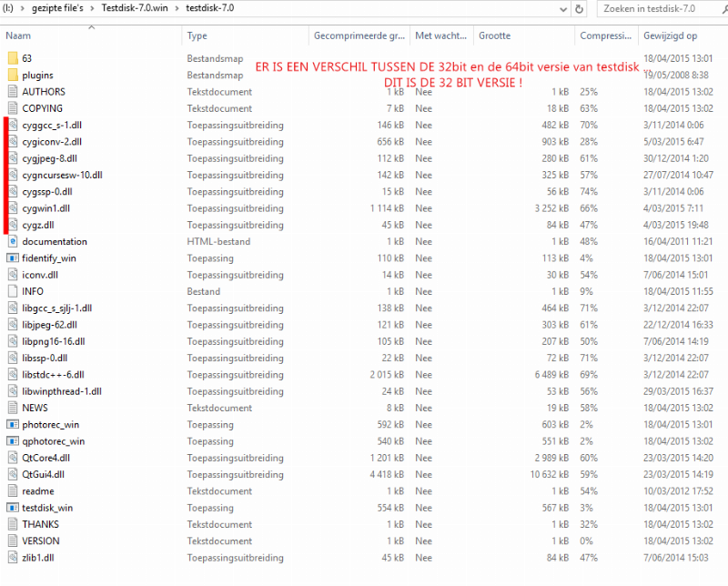
Task: Click the AUTHORS text document icon
Action: (13, 92)
